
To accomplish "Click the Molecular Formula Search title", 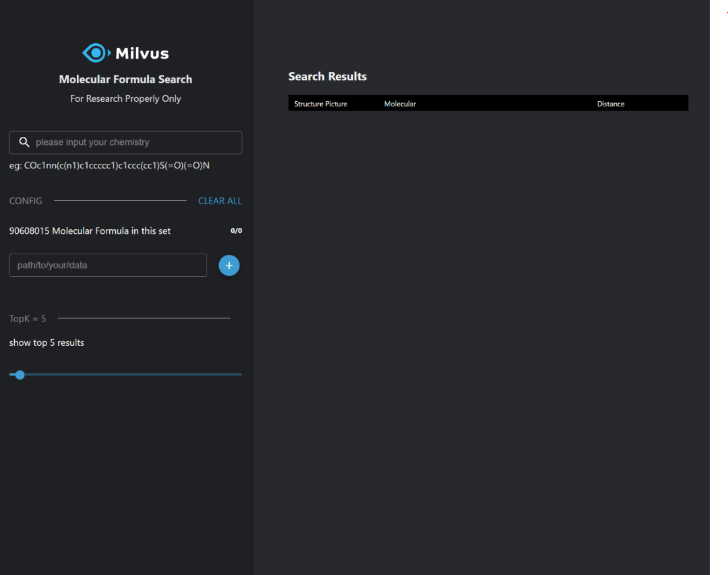I will coord(125,80).
